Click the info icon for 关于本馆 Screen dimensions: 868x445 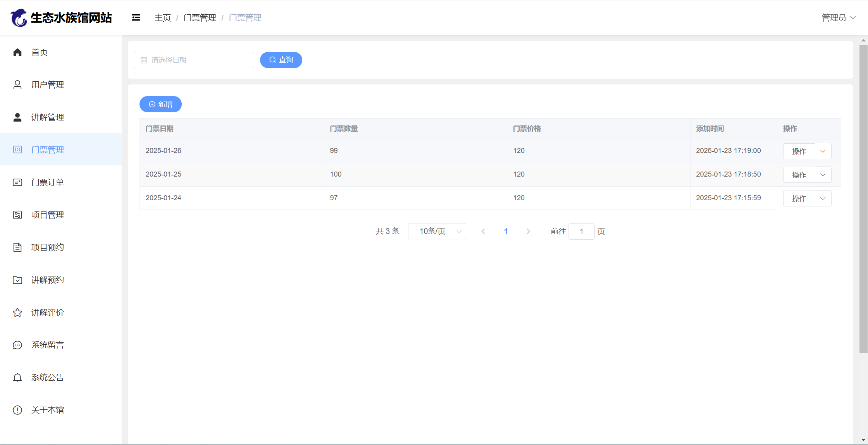[x=17, y=410]
